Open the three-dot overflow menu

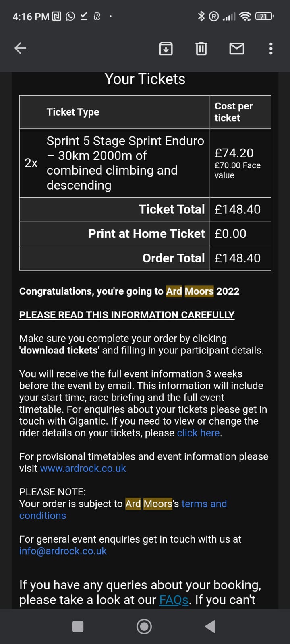pyautogui.click(x=271, y=48)
